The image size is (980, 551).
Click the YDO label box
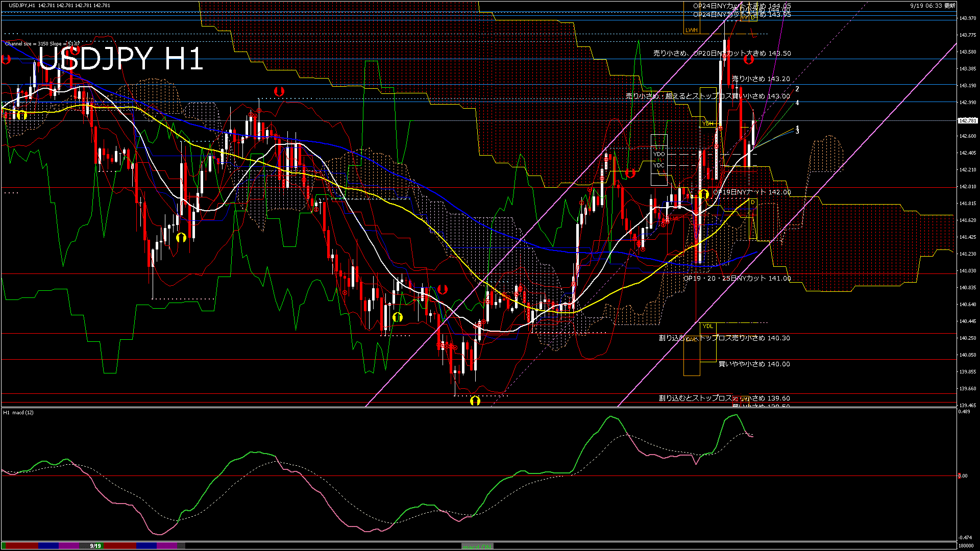[659, 154]
